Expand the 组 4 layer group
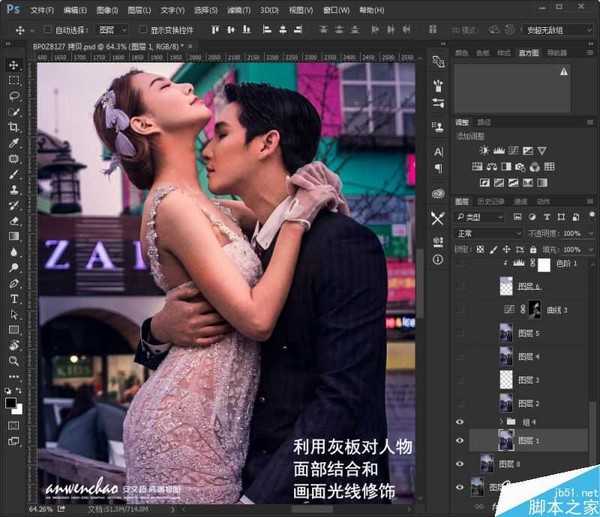This screenshot has height=517, width=600. coord(502,422)
